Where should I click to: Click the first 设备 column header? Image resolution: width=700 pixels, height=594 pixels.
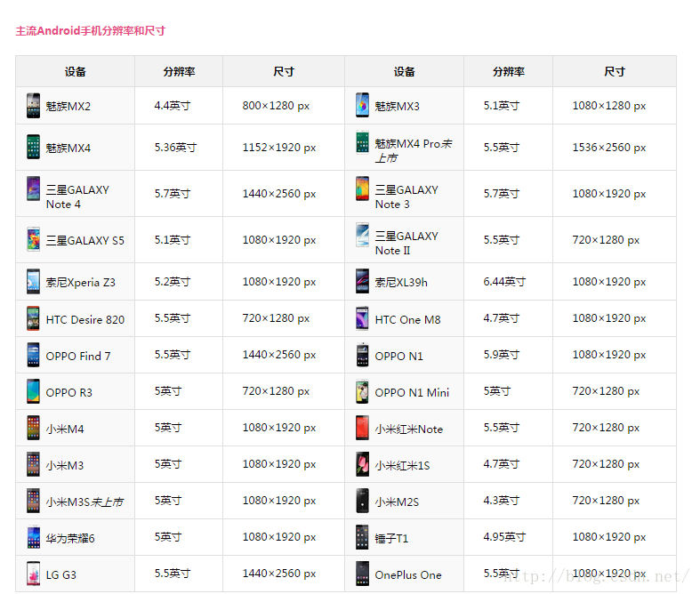tap(75, 71)
